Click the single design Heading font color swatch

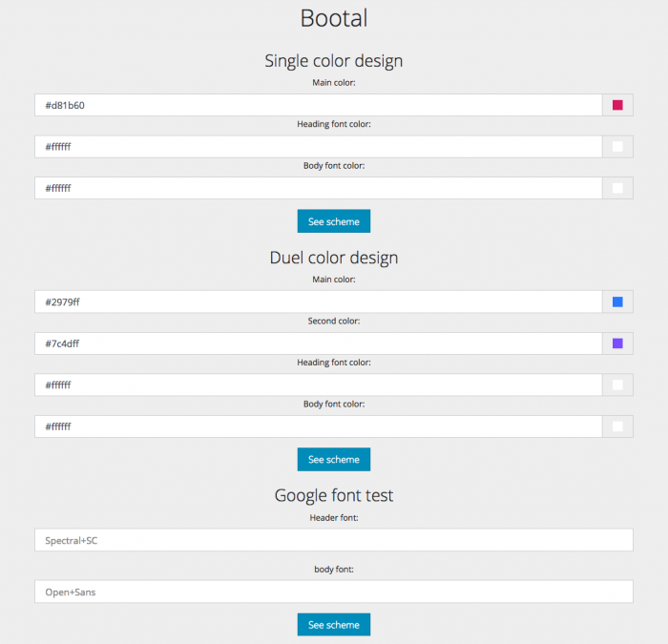point(617,147)
